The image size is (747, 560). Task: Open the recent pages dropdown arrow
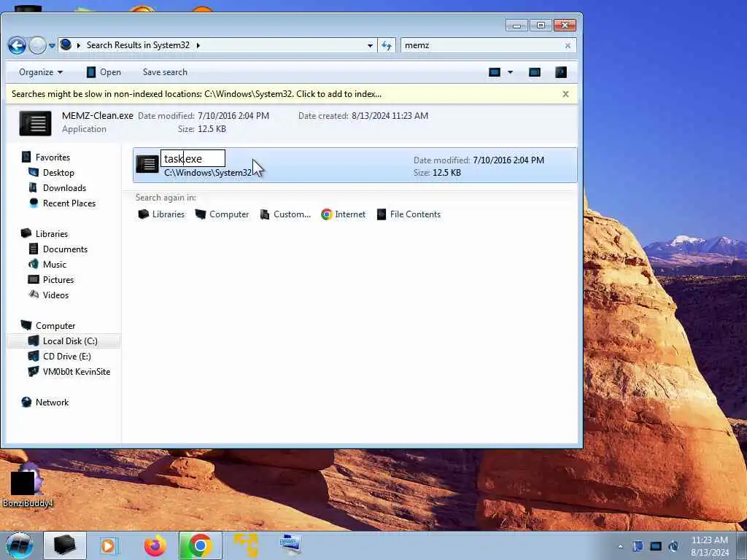(x=52, y=46)
